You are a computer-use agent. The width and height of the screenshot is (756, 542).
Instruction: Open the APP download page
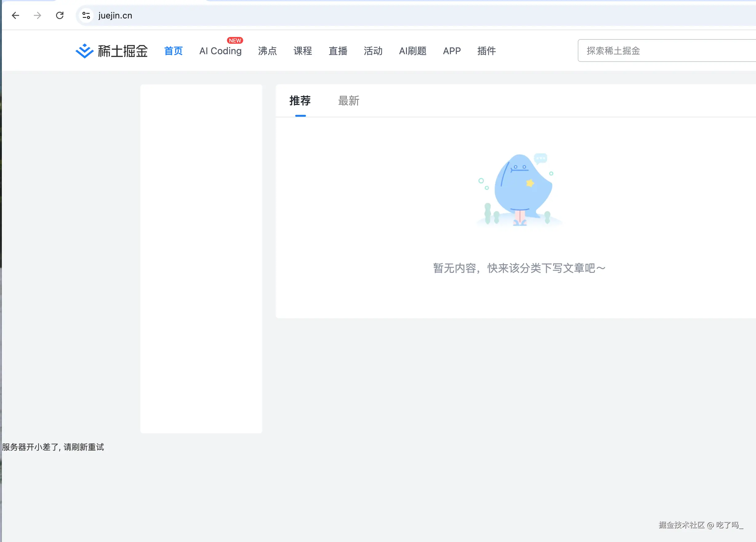tap(452, 51)
